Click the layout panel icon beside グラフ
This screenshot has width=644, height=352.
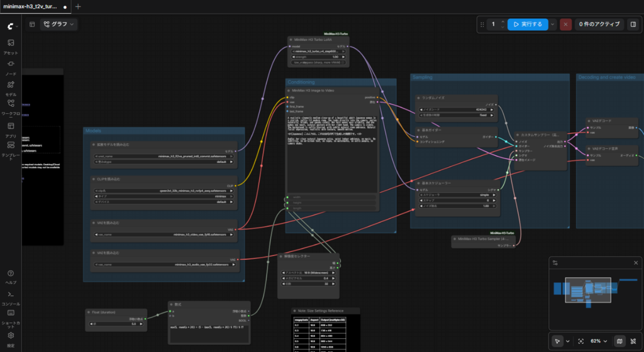[32, 25]
